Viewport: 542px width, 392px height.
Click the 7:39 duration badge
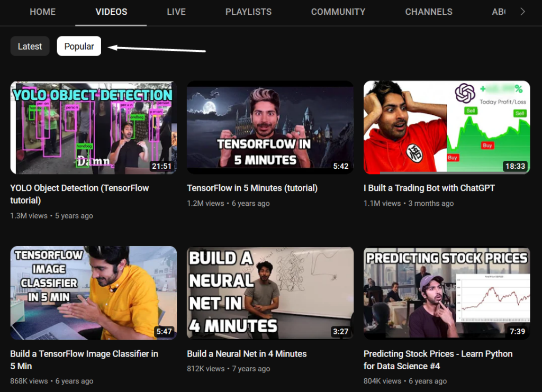click(x=517, y=332)
